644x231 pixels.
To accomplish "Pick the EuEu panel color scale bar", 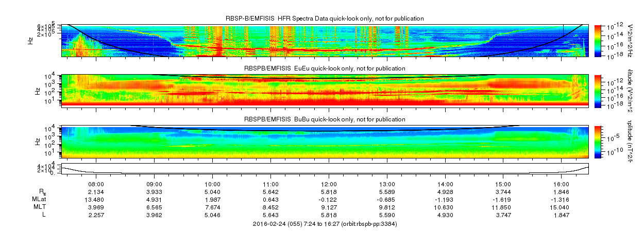I will [x=599, y=90].
